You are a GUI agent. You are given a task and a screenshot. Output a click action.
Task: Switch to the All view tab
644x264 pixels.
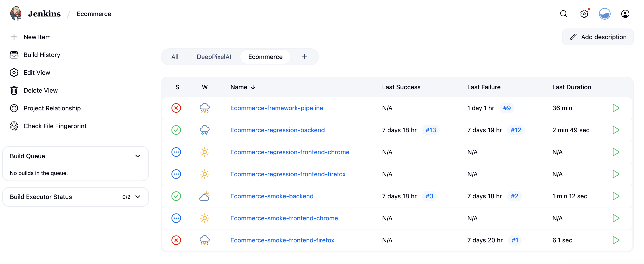175,57
